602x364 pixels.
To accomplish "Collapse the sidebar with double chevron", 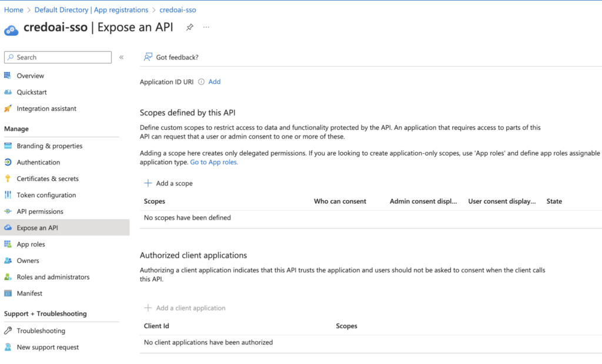I will coord(121,57).
